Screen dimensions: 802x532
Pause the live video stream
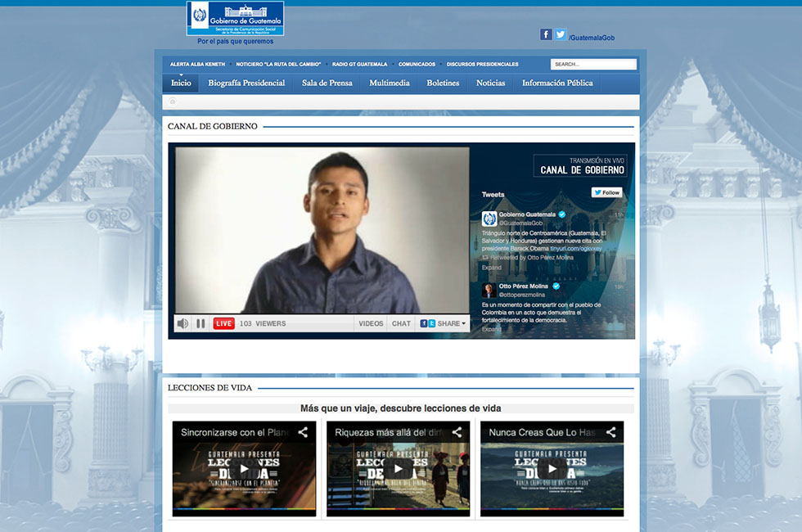point(200,323)
